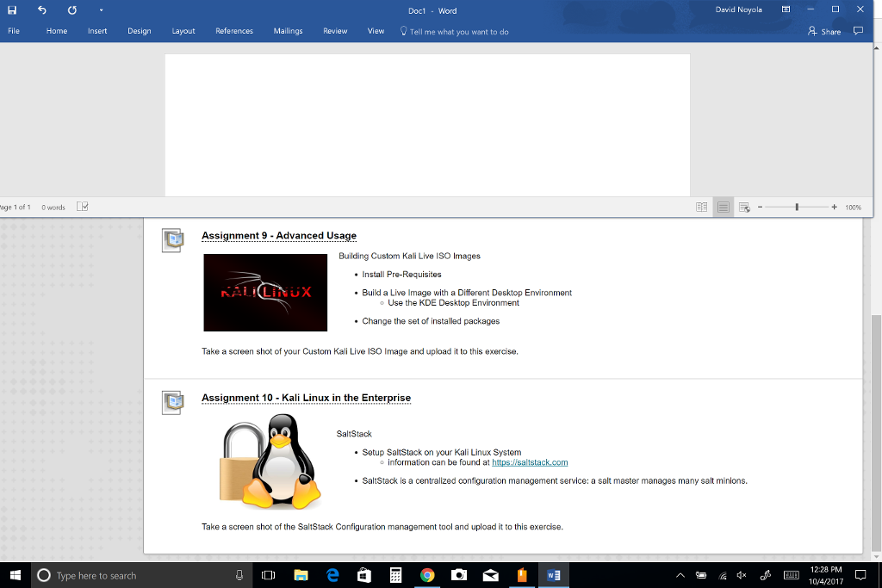Image resolution: width=882 pixels, height=588 pixels.
Task: Open the Comments pane icon
Action: tap(858, 31)
